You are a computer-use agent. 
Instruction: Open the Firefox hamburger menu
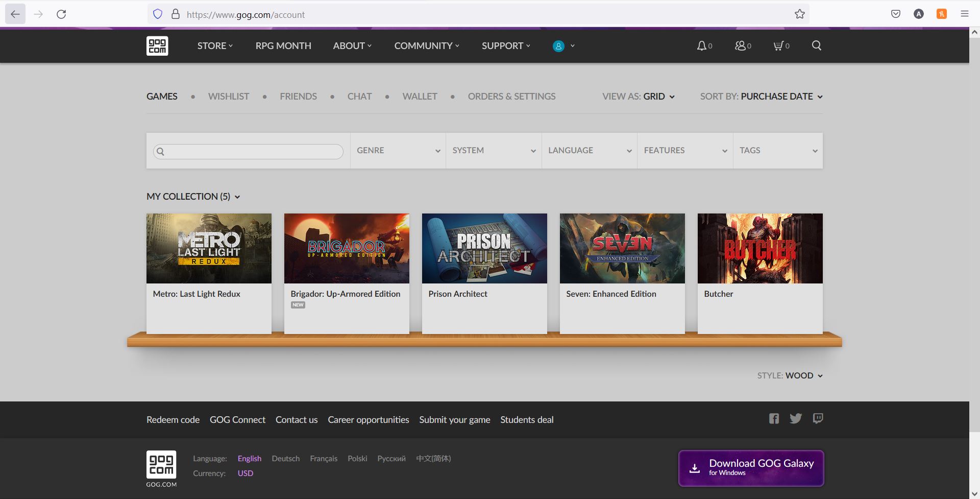[965, 14]
